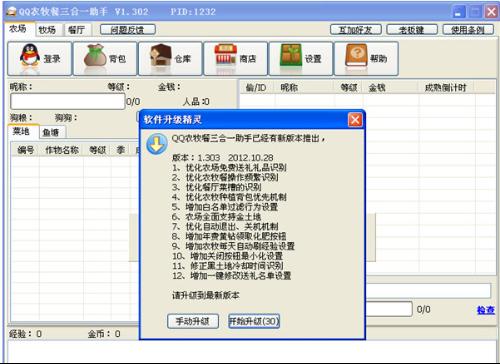Click the 开始升级(30) button
The height and width of the screenshot is (364, 500).
(254, 321)
